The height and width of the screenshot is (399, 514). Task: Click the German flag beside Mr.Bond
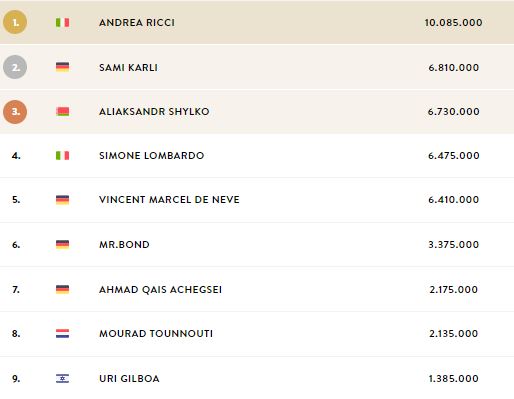coord(62,244)
